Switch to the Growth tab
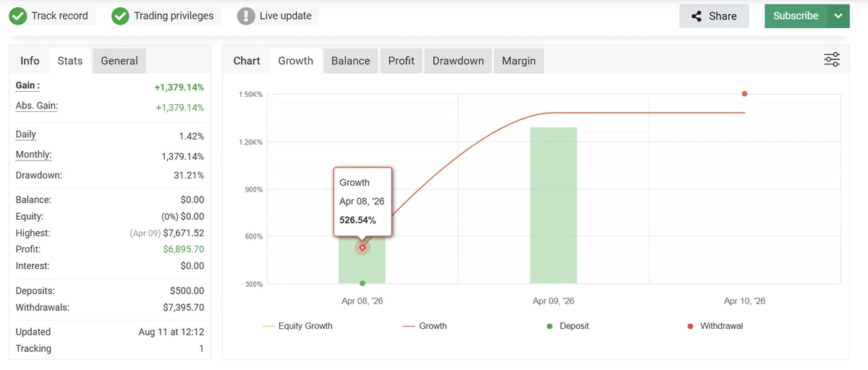 pos(296,61)
